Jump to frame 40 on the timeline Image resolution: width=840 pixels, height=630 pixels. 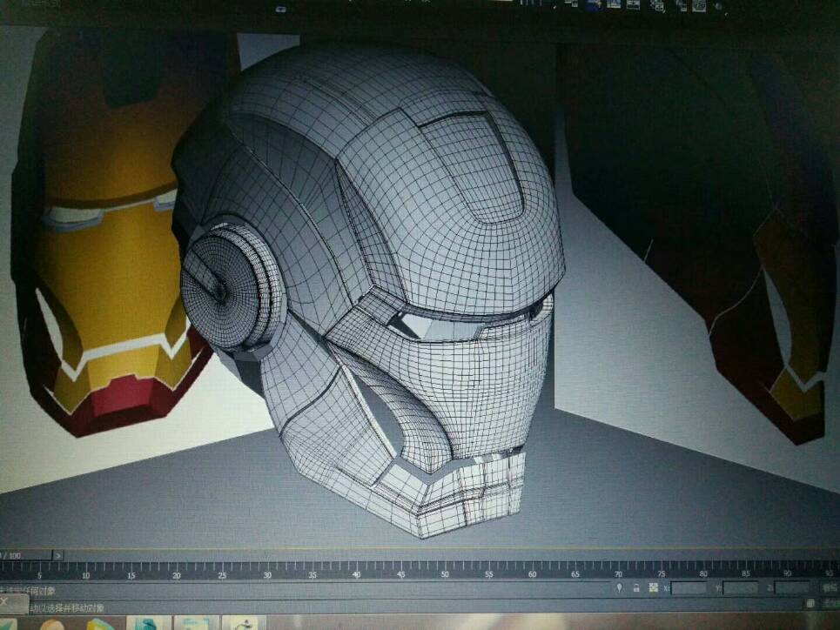point(356,574)
